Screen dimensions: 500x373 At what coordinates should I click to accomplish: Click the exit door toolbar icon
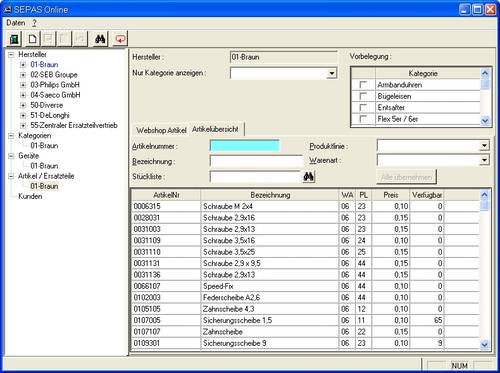coord(14,39)
